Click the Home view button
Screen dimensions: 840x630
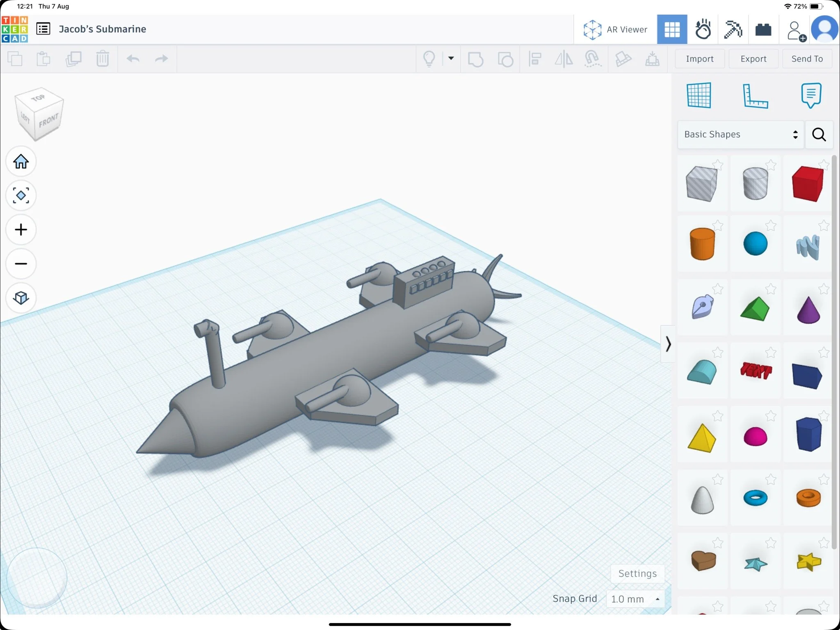pyautogui.click(x=21, y=162)
